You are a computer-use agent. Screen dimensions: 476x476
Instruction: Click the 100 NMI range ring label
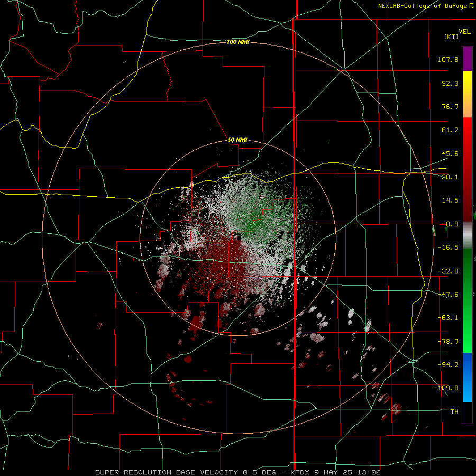pyautogui.click(x=238, y=42)
